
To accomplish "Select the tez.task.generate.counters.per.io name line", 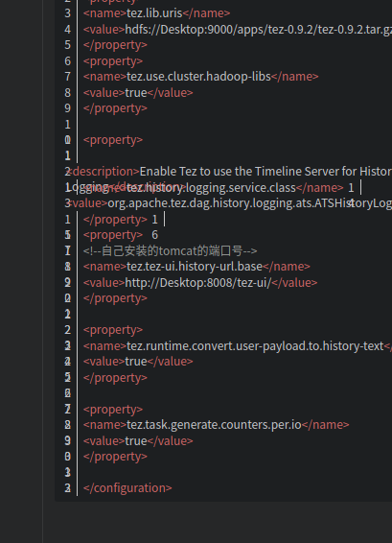I will click(x=217, y=425).
